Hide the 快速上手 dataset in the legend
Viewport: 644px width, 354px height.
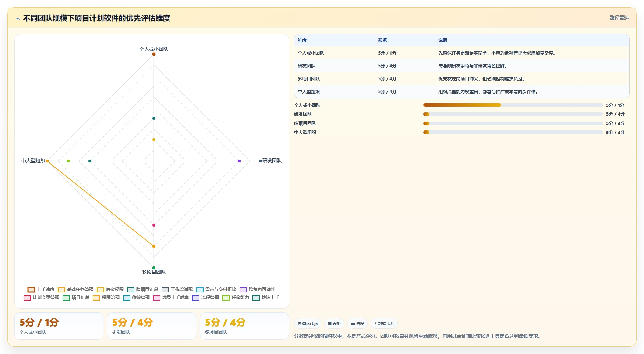coord(266,298)
